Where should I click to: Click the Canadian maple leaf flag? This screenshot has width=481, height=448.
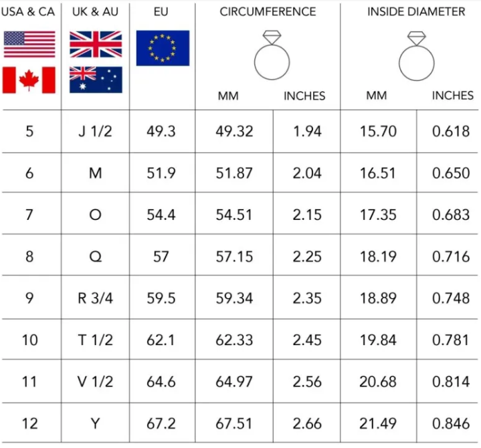click(x=29, y=80)
